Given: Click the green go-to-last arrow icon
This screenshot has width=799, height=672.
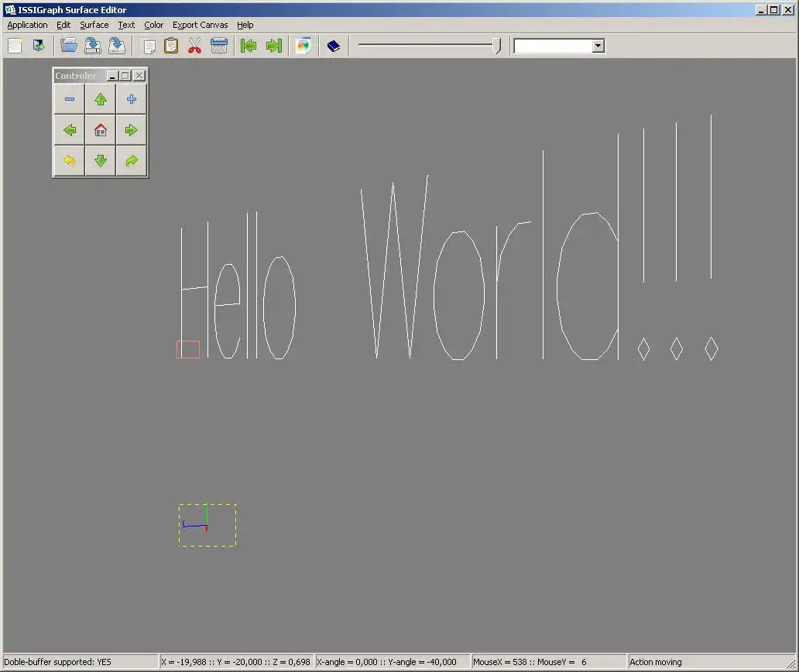Looking at the screenshot, I should [x=274, y=46].
